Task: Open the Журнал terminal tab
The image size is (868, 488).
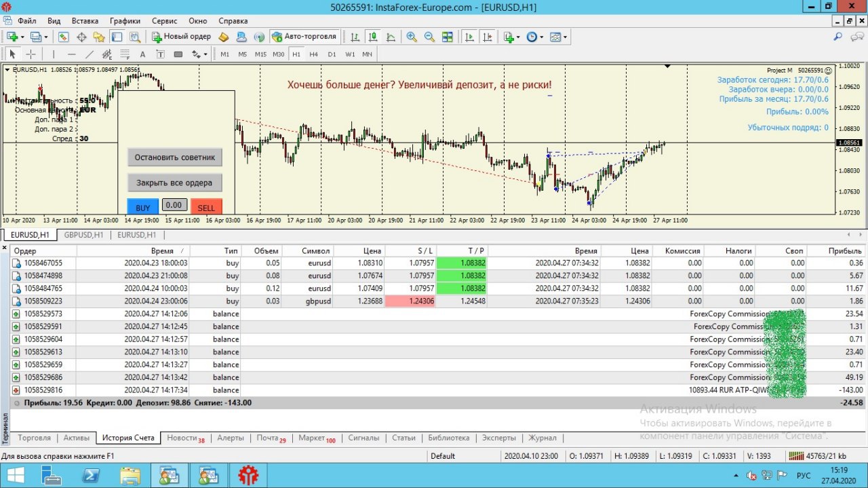Action: pyautogui.click(x=542, y=438)
